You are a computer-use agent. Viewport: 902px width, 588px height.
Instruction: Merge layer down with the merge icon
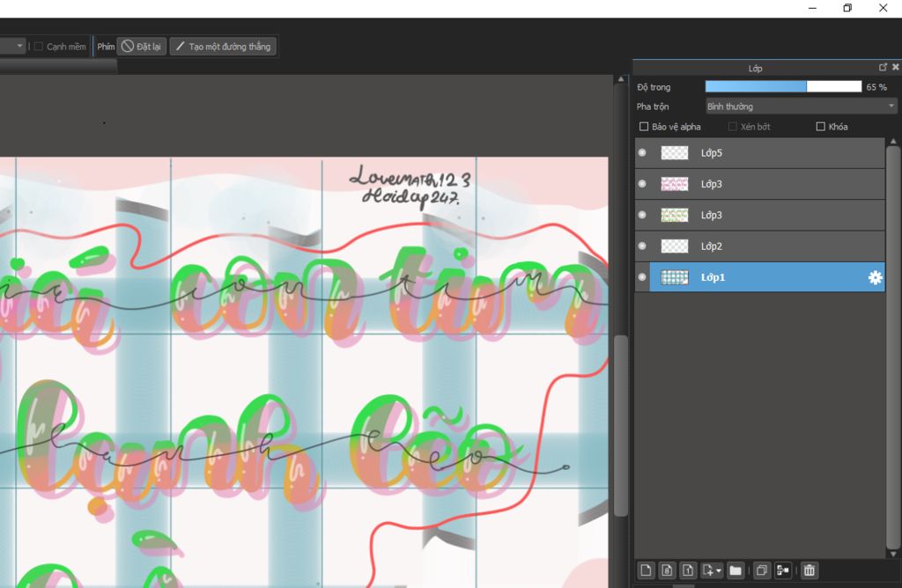pos(783,570)
